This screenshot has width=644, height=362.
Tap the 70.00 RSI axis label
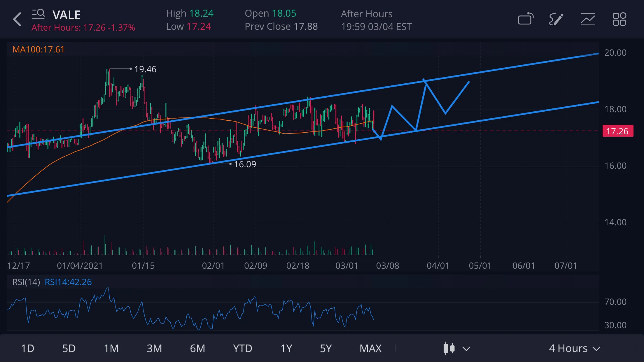[x=615, y=302]
